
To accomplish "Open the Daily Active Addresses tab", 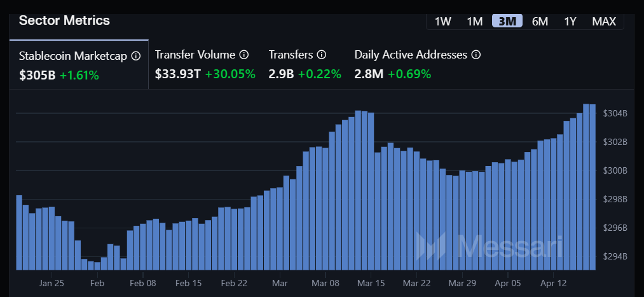I will pyautogui.click(x=416, y=64).
